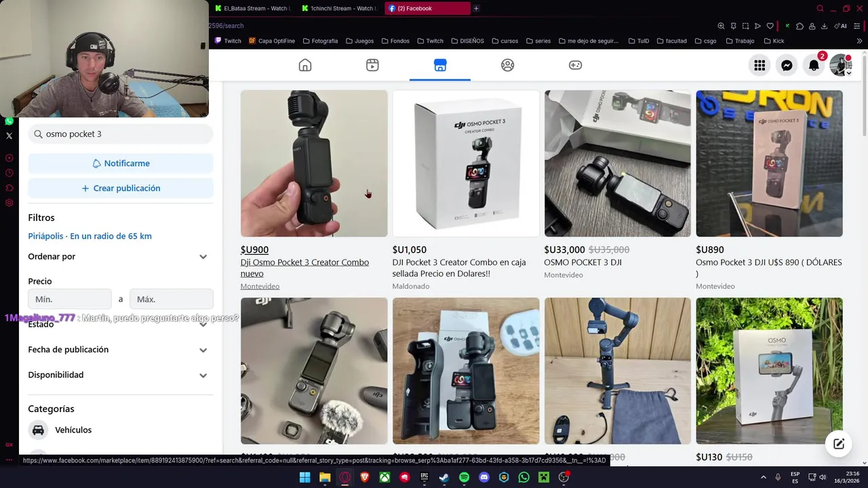Open WhatsApp from the taskbar
The width and height of the screenshot is (868, 488).
(524, 477)
